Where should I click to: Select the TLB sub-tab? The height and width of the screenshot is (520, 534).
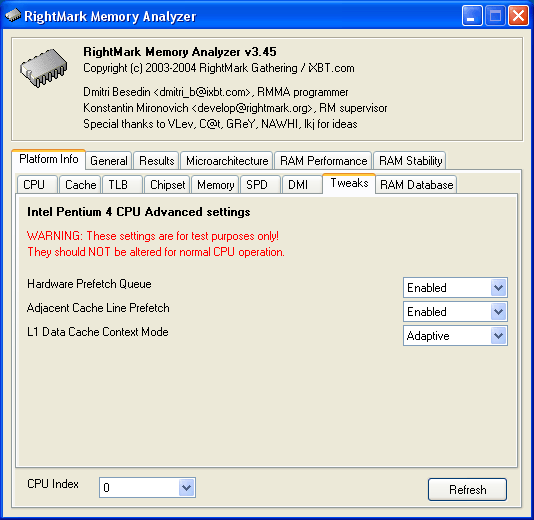[122, 185]
